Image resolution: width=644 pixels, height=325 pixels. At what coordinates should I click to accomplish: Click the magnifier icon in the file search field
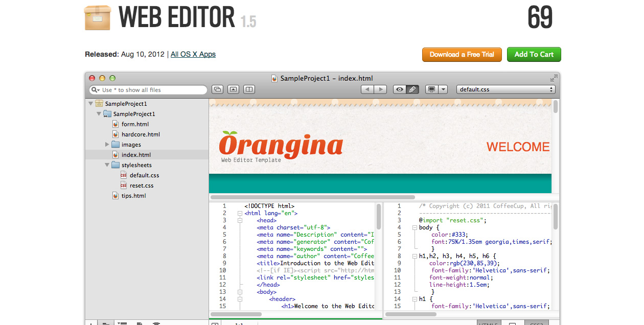96,90
